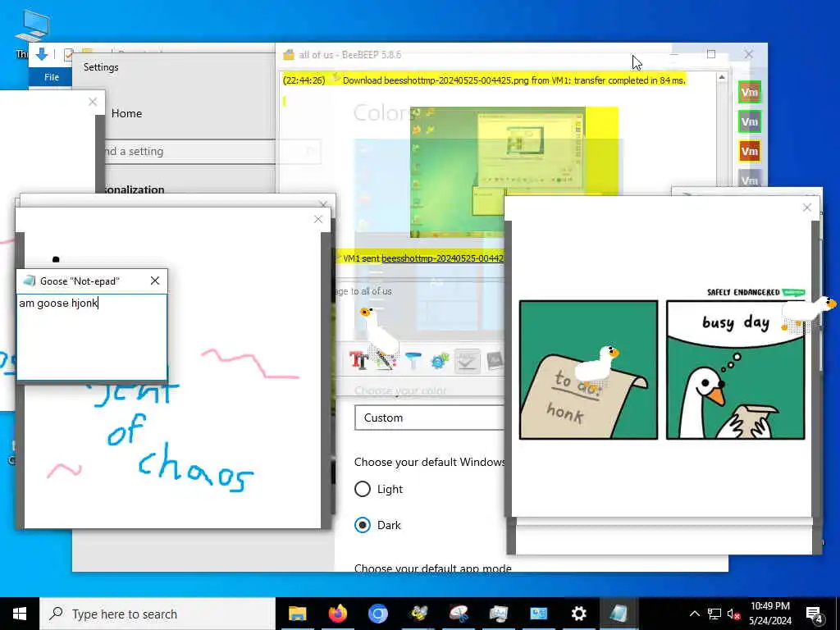Click the goose near the Trebuchet icons
This screenshot has width=840, height=630.
point(379,332)
